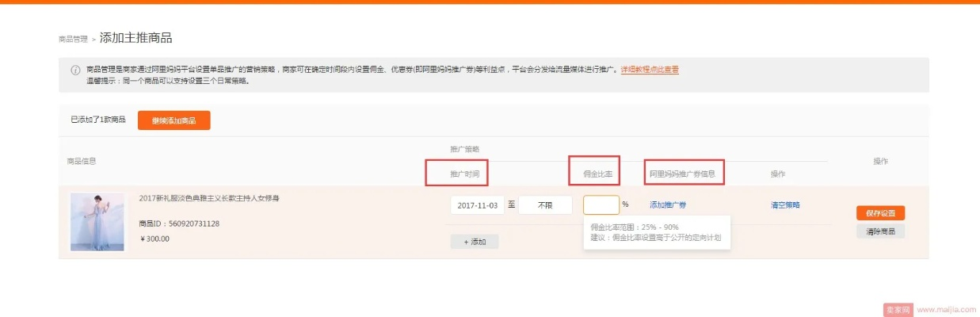Open the 详细教程点此查看 tutorial link

coord(649,70)
